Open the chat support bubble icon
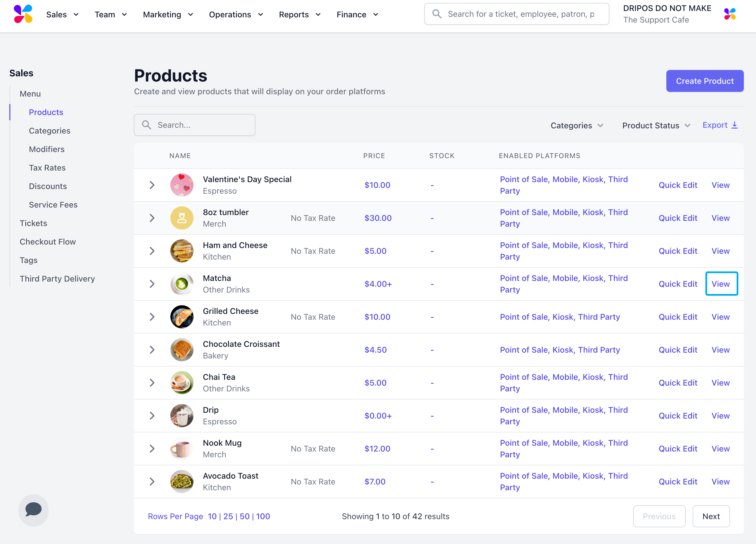The width and height of the screenshot is (756, 544). pos(33,510)
